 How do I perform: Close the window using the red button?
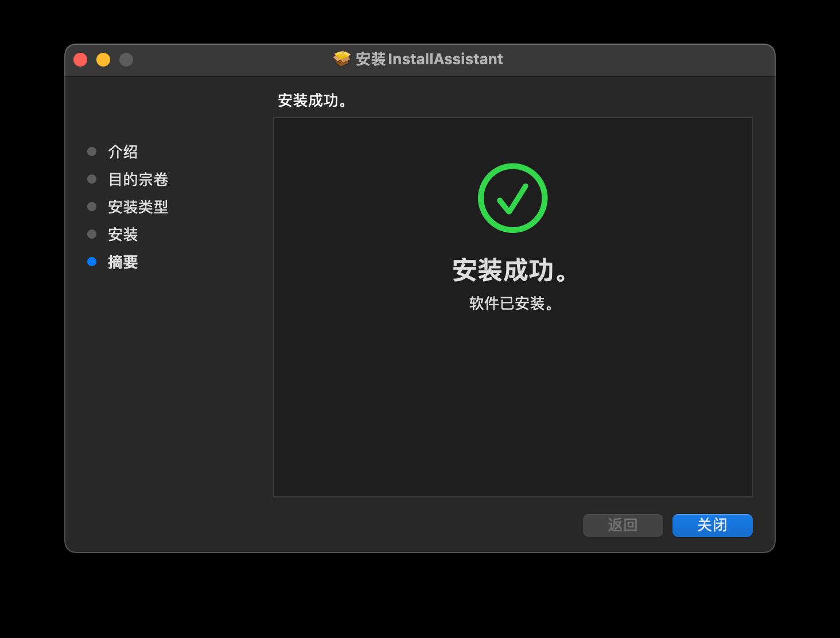tap(80, 60)
